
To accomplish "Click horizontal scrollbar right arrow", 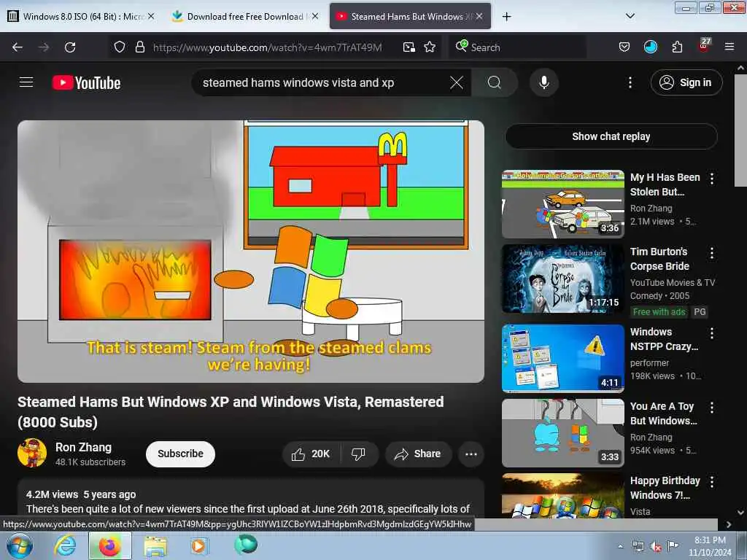I will click(x=729, y=524).
